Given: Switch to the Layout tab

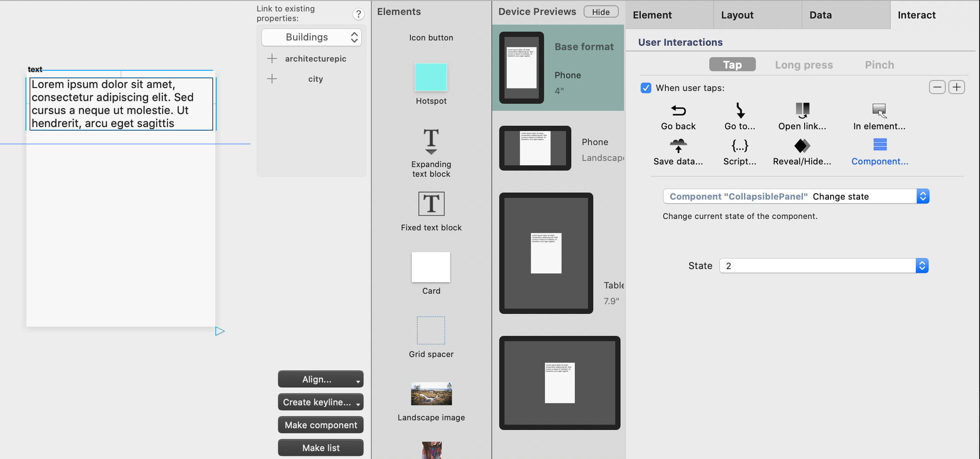Looking at the screenshot, I should 737,15.
